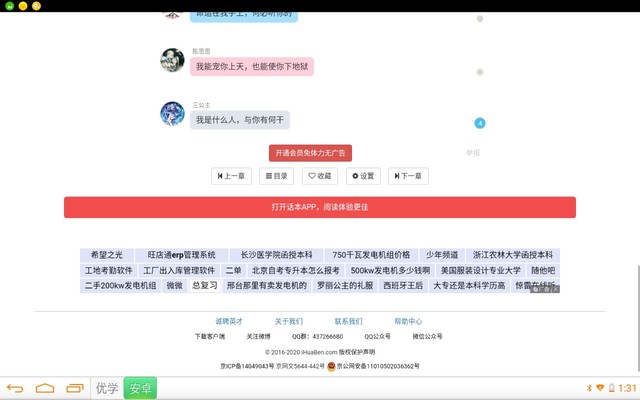Open reading 设置 settings
The width and height of the screenshot is (640, 400).
[x=362, y=176]
